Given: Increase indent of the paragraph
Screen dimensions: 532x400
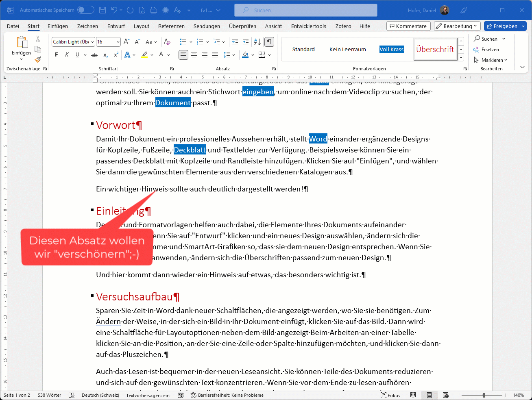Looking at the screenshot, I should (x=246, y=42).
